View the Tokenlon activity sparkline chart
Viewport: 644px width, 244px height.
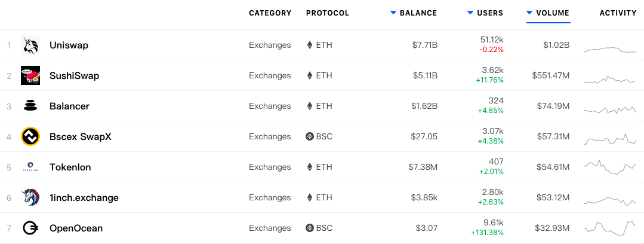click(609, 167)
